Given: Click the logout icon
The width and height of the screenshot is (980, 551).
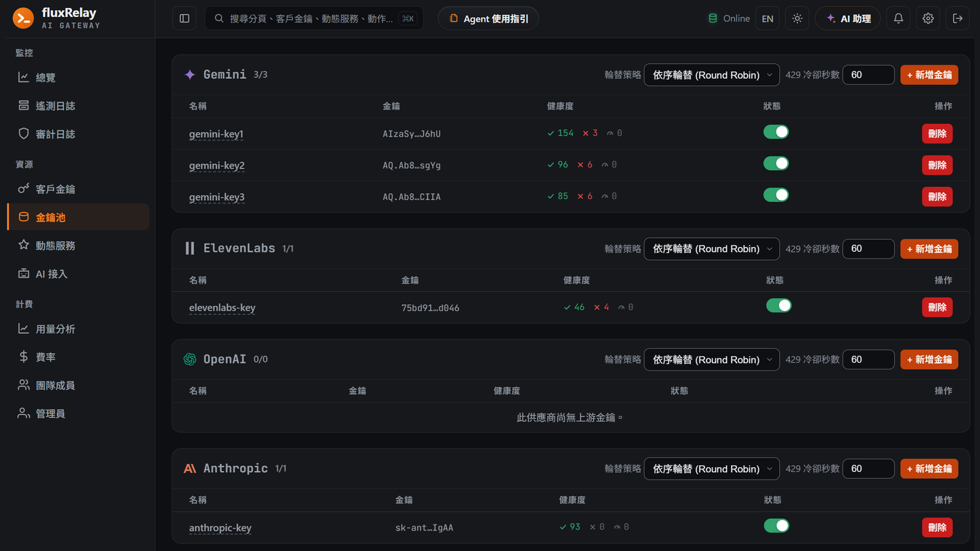Looking at the screenshot, I should pyautogui.click(x=958, y=18).
